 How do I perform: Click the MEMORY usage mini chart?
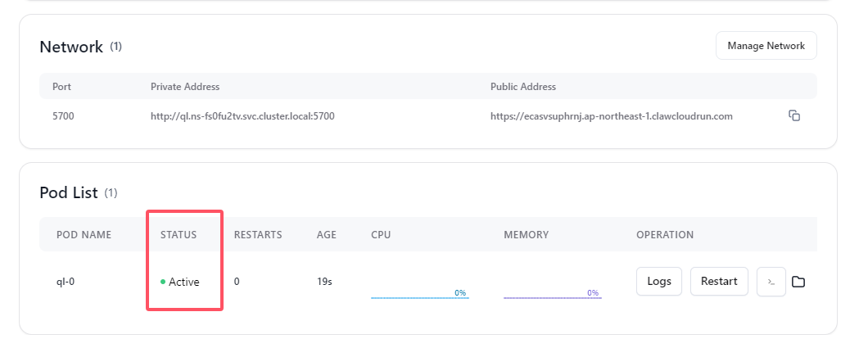point(553,293)
